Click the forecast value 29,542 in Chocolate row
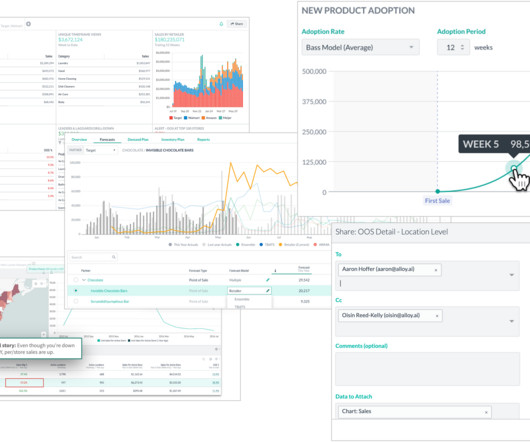The width and height of the screenshot is (530, 442). (x=304, y=280)
